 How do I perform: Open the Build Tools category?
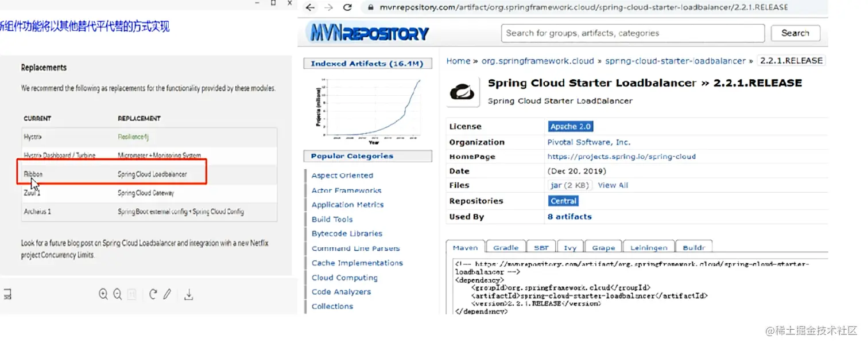[332, 219]
